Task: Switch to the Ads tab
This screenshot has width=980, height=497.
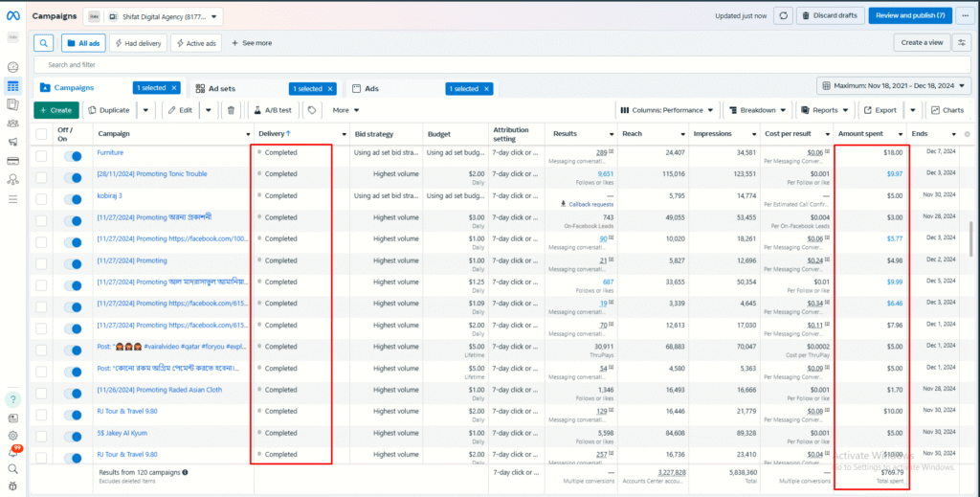Action: click(x=371, y=88)
